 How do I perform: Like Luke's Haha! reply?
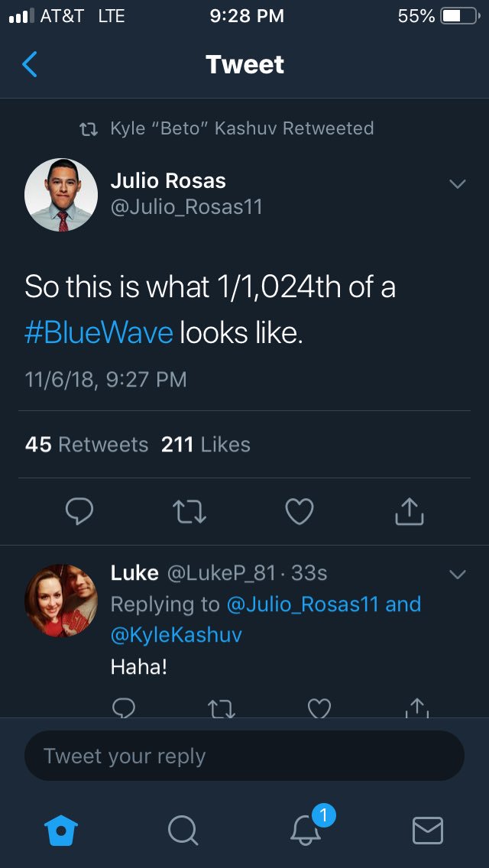[319, 708]
